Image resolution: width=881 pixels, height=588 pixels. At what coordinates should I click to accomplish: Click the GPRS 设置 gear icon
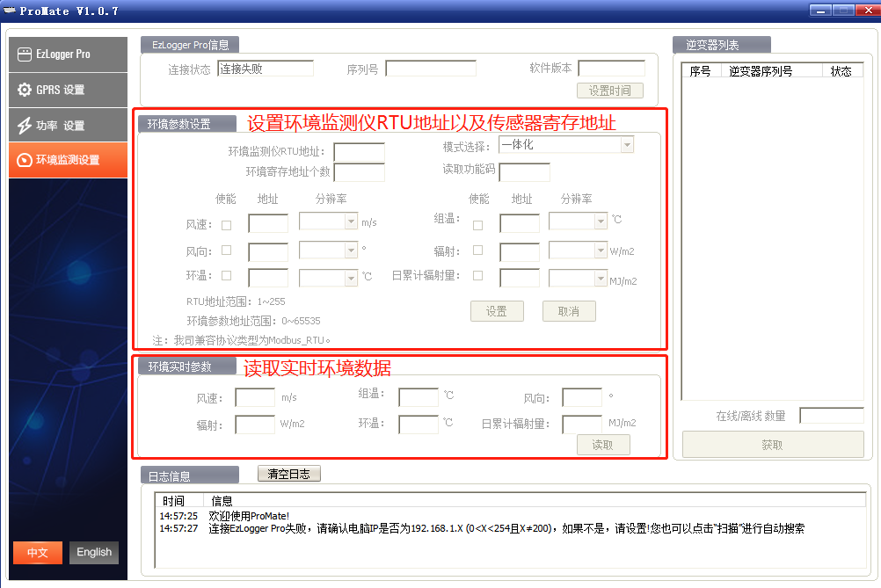[25, 90]
